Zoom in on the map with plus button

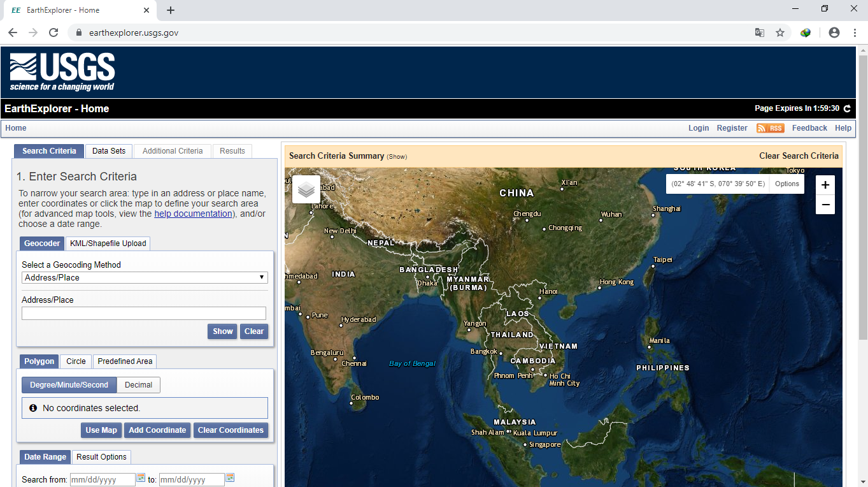pyautogui.click(x=825, y=185)
